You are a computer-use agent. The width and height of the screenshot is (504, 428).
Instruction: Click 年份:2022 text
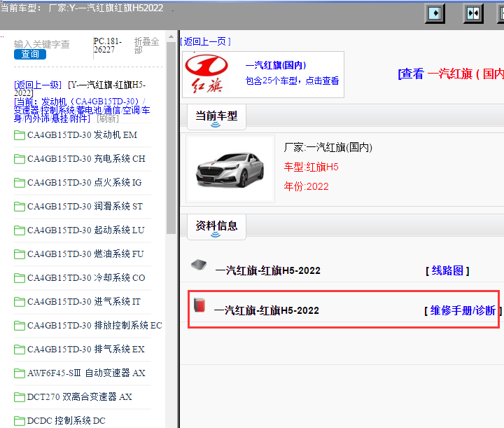tap(307, 186)
